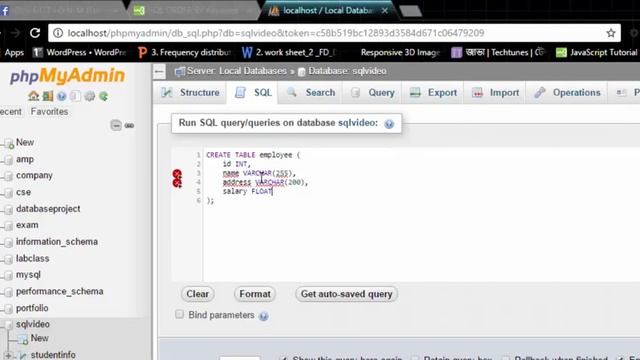This screenshot has height=360, width=640.
Task: View site information icon in address bar
Action: [58, 33]
